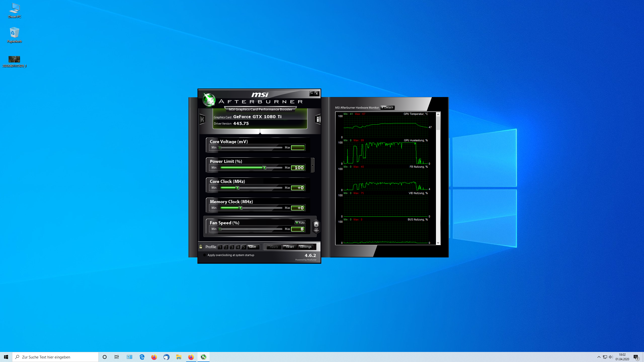Enable Apply overclocking at system startup
The image size is (644, 362).
[205, 255]
